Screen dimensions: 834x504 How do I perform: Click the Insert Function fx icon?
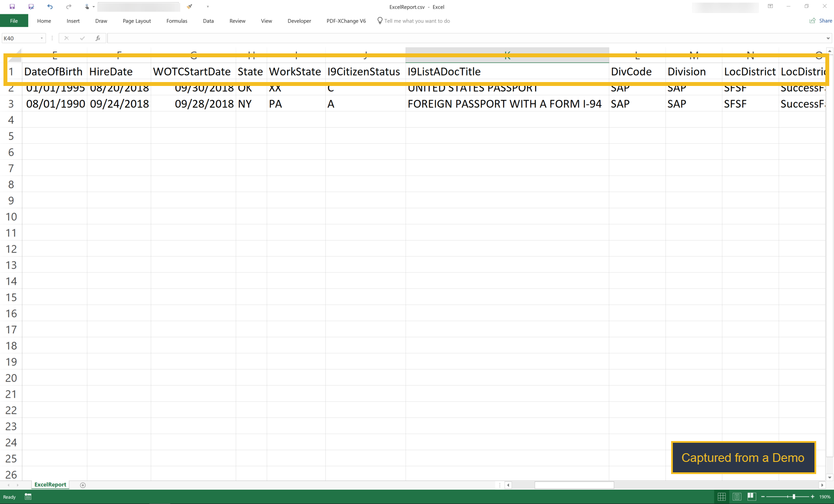(98, 38)
